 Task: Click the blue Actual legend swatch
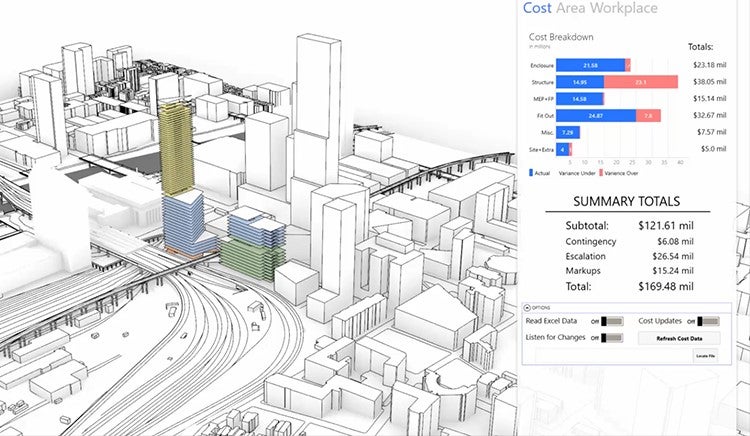tap(530, 173)
